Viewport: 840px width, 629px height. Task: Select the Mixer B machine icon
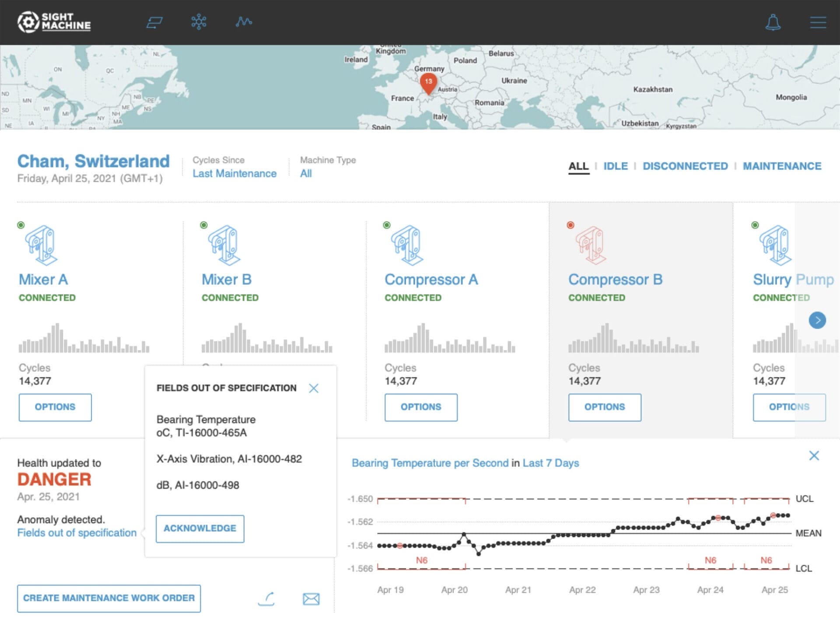(224, 245)
